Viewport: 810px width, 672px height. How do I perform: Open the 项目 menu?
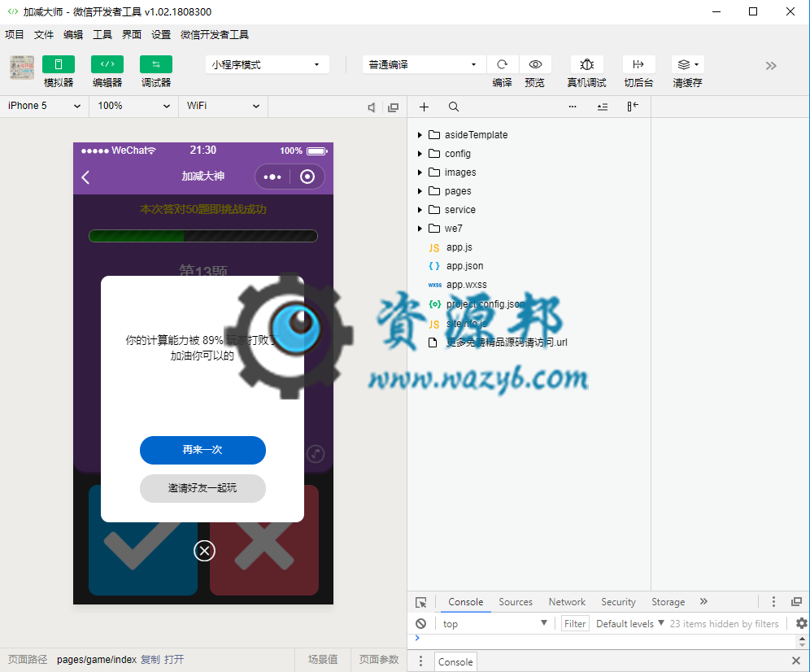[x=15, y=35]
